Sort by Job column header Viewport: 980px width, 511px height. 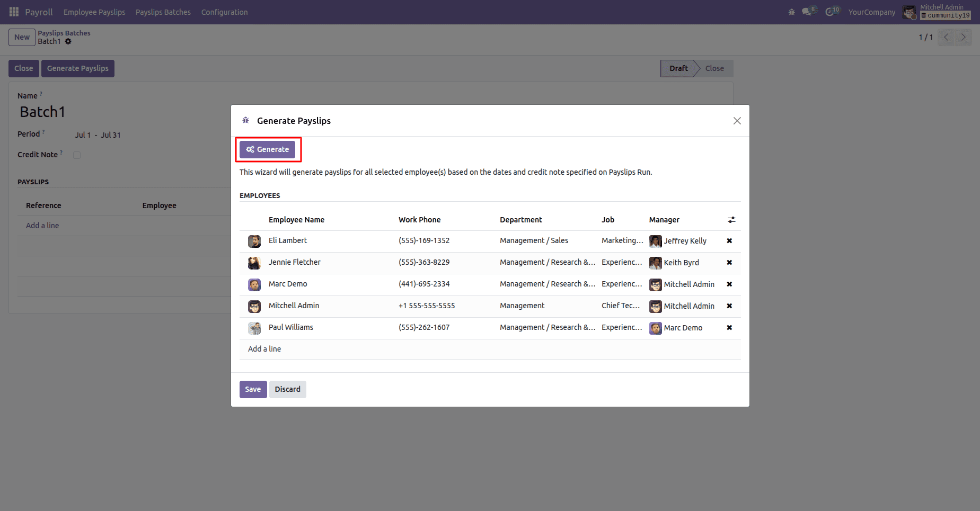coord(608,220)
